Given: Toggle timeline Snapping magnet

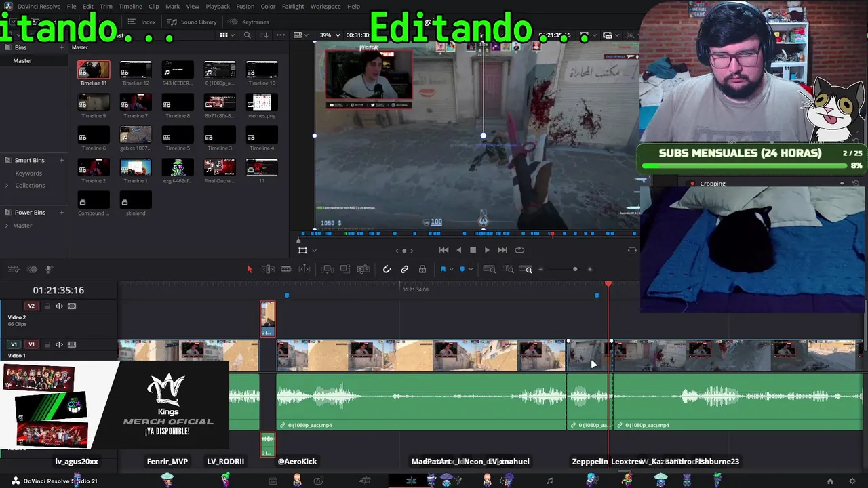Looking at the screenshot, I should pyautogui.click(x=387, y=270).
